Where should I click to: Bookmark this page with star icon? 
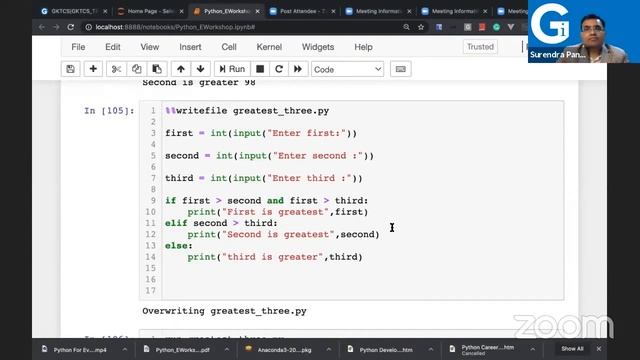[x=421, y=27]
